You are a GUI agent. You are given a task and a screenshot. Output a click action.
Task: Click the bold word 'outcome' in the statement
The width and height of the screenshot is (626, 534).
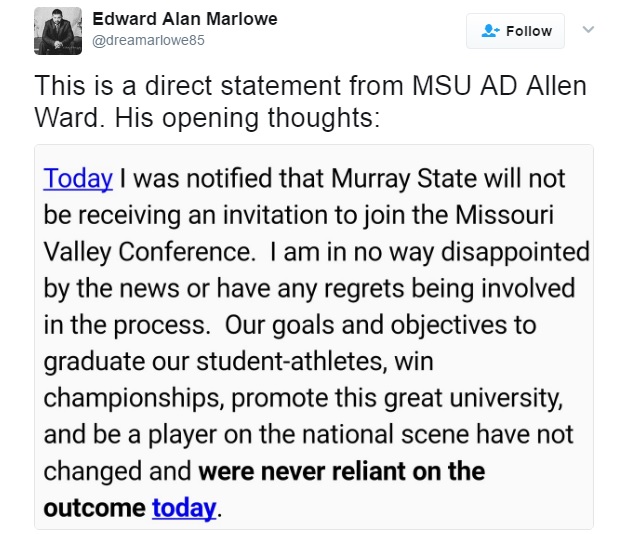[x=95, y=508]
